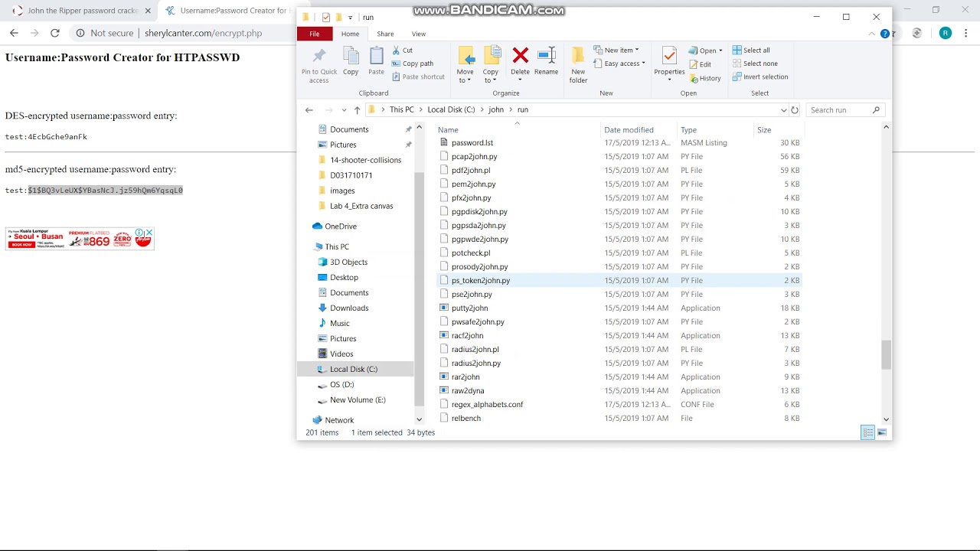Viewport: 980px width, 551px height.
Task: Click Paste shortcut command
Action: [418, 77]
